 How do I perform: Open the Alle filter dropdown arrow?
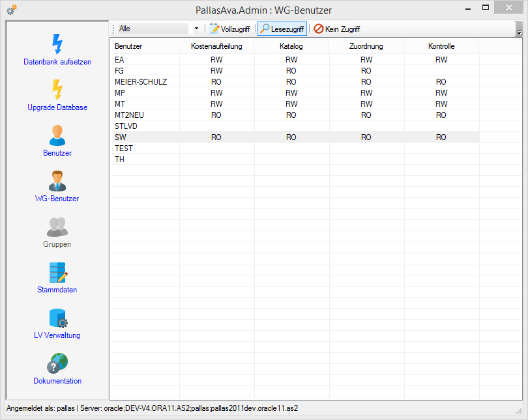click(x=196, y=29)
